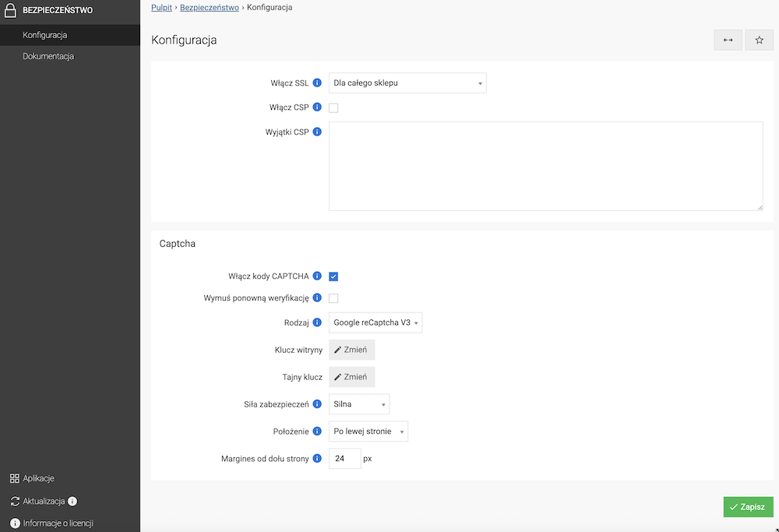This screenshot has height=532, width=779.
Task: Expand the Rodzaj Google reCaptcha dropdown
Action: pos(375,322)
